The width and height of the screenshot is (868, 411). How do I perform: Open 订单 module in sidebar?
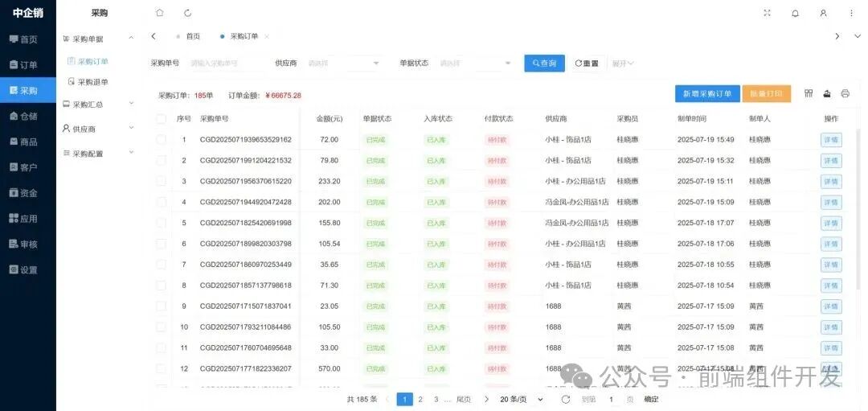pos(27,65)
